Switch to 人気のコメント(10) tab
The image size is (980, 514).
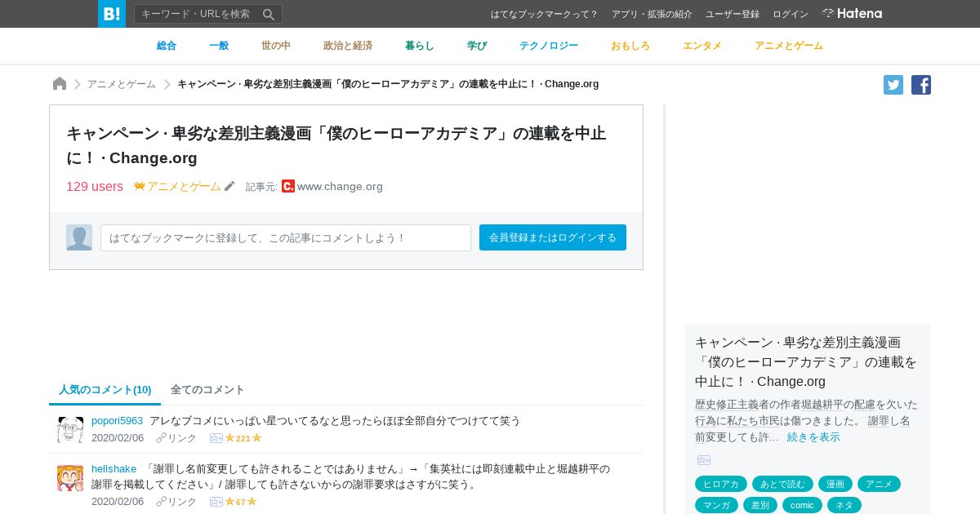pos(105,390)
